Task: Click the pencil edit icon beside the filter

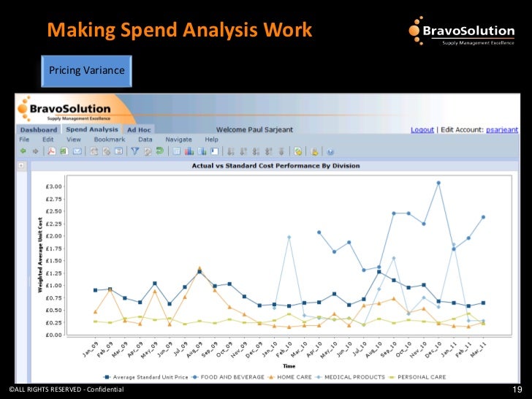Action: click(148, 152)
